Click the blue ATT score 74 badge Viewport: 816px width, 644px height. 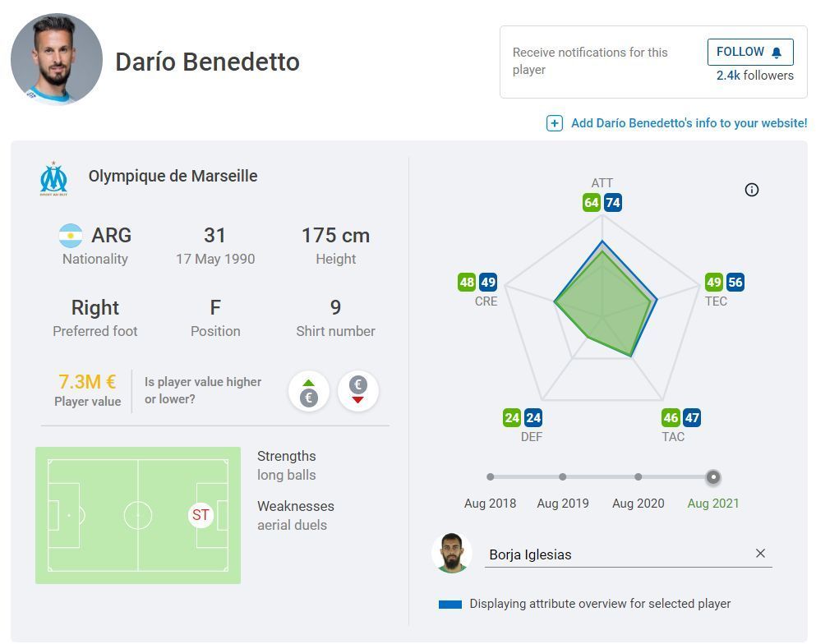612,203
